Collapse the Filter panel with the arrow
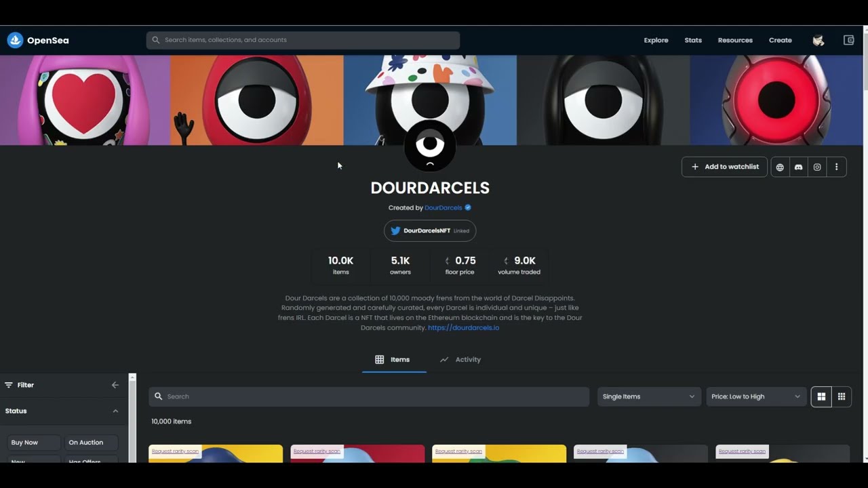 [115, 385]
